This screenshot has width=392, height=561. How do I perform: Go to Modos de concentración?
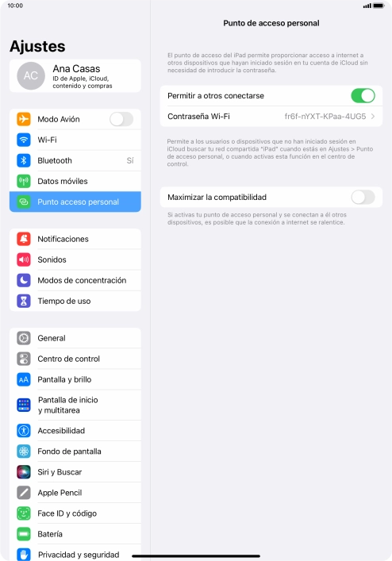point(75,281)
